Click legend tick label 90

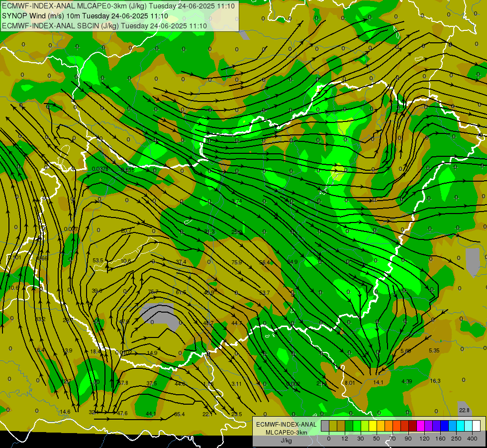coord(408,439)
